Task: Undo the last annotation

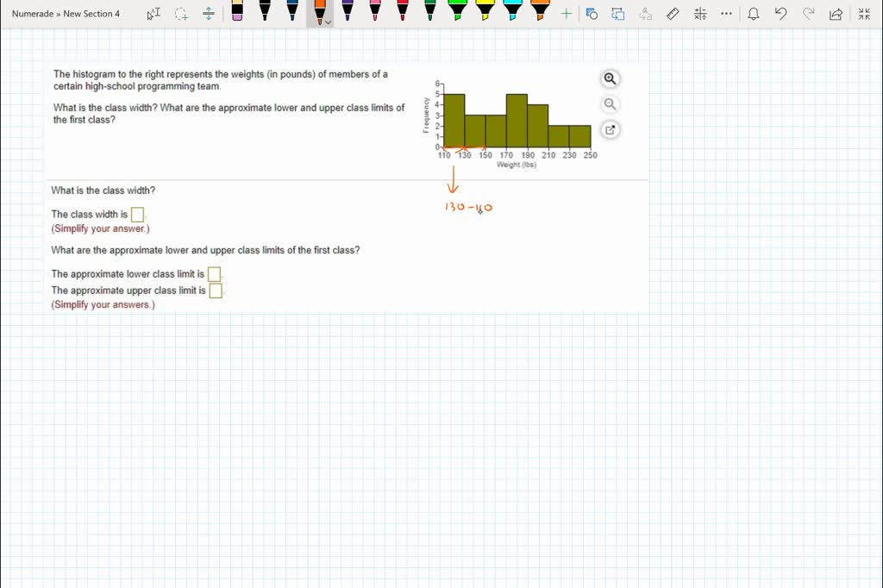Action: (x=780, y=13)
